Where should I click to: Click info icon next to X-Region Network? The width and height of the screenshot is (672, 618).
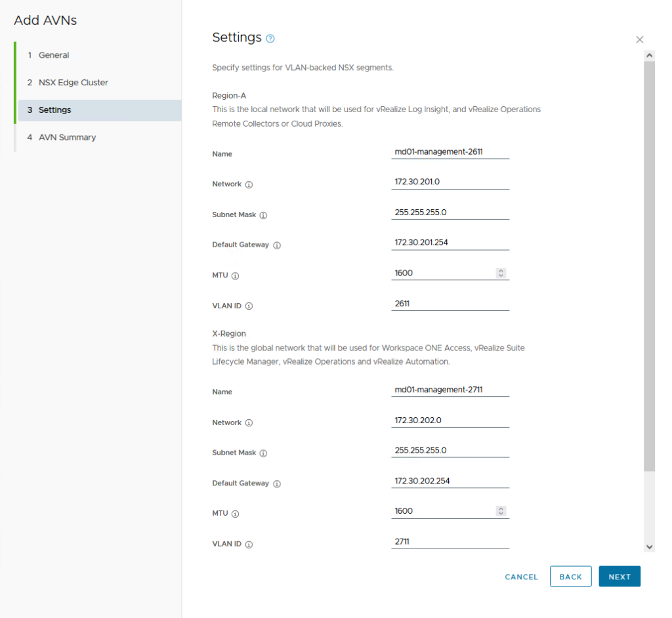249,423
